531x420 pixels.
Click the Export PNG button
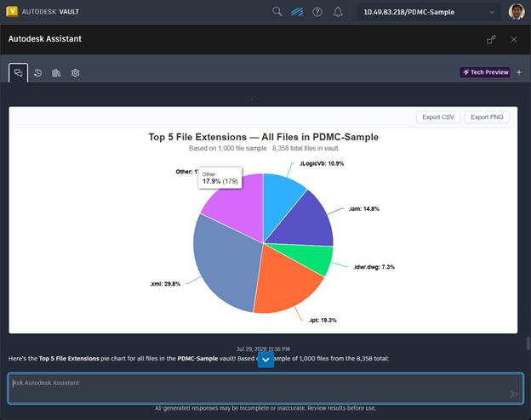pyautogui.click(x=487, y=117)
